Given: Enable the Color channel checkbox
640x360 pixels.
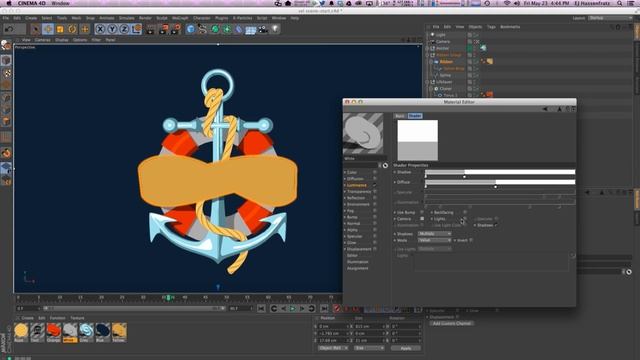Looking at the screenshot, I should 375,172.
